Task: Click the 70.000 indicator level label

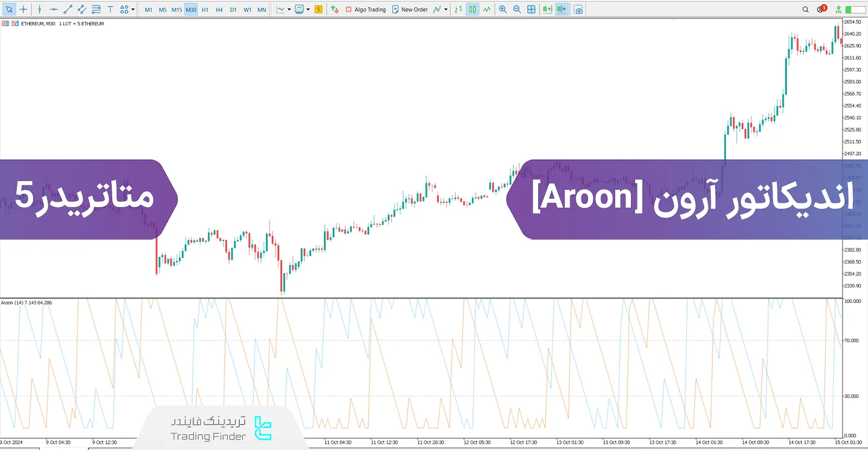Action: 851,340
